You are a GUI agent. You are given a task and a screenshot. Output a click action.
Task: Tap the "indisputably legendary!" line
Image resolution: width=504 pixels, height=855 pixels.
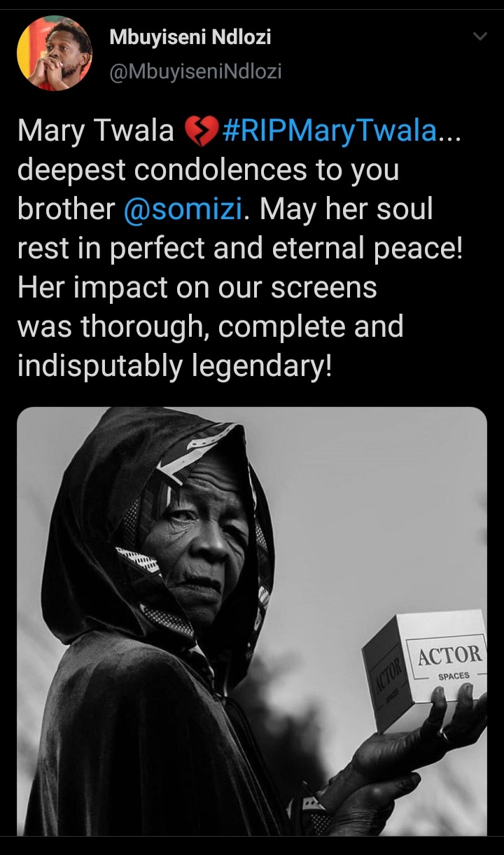[174, 367]
